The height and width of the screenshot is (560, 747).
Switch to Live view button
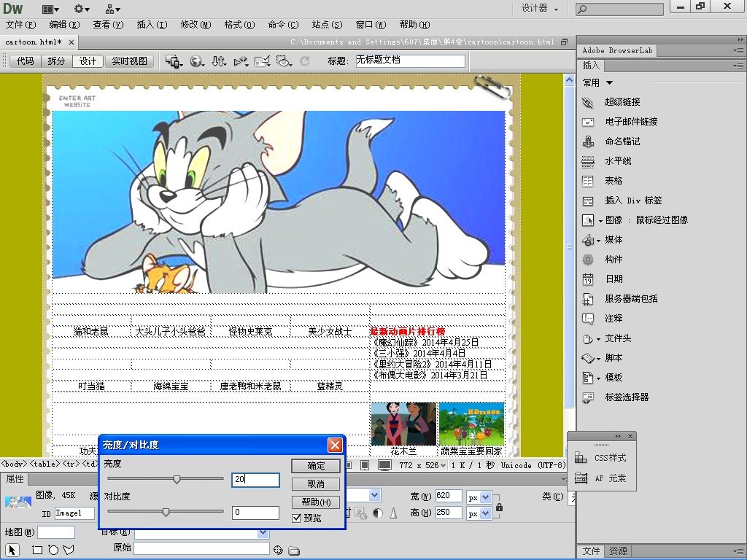[x=130, y=61]
